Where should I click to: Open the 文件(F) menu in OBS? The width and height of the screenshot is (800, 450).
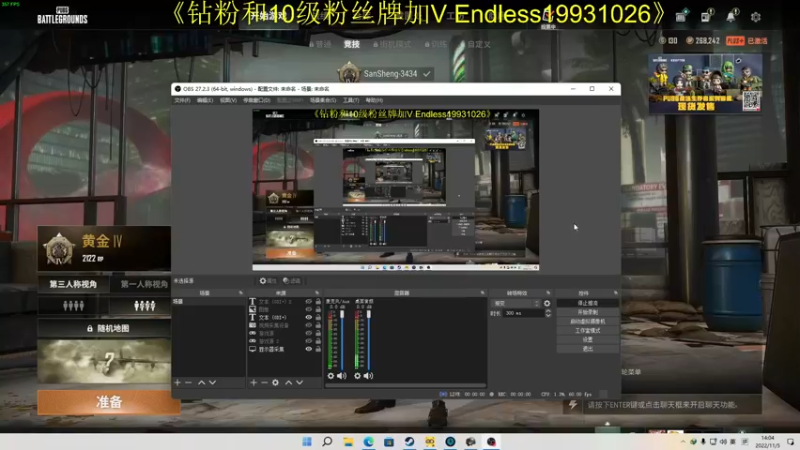pyautogui.click(x=182, y=101)
